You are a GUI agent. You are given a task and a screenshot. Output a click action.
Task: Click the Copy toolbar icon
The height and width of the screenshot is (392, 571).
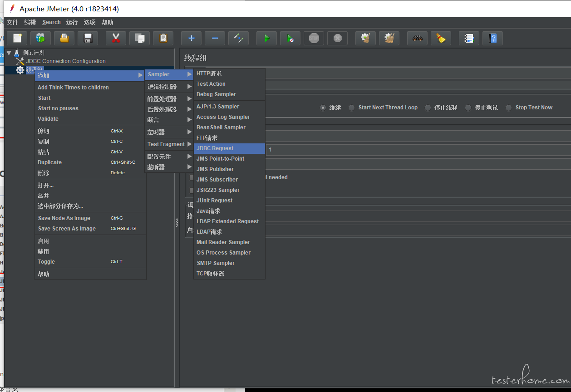140,39
